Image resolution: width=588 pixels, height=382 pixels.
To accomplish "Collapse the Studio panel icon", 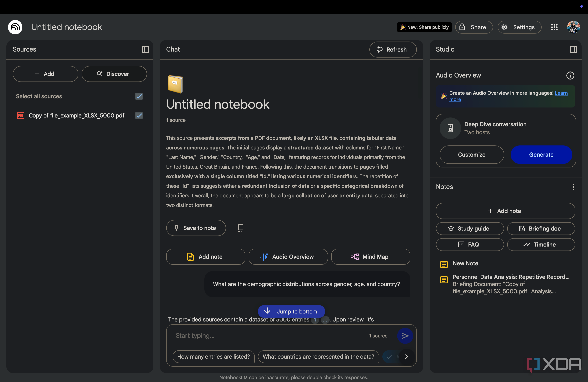I will click(573, 49).
